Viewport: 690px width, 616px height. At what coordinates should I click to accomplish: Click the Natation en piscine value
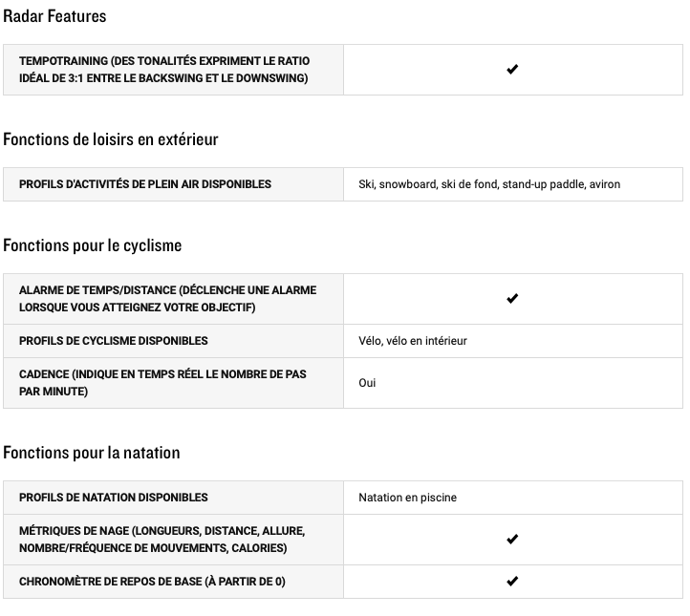pos(407,498)
